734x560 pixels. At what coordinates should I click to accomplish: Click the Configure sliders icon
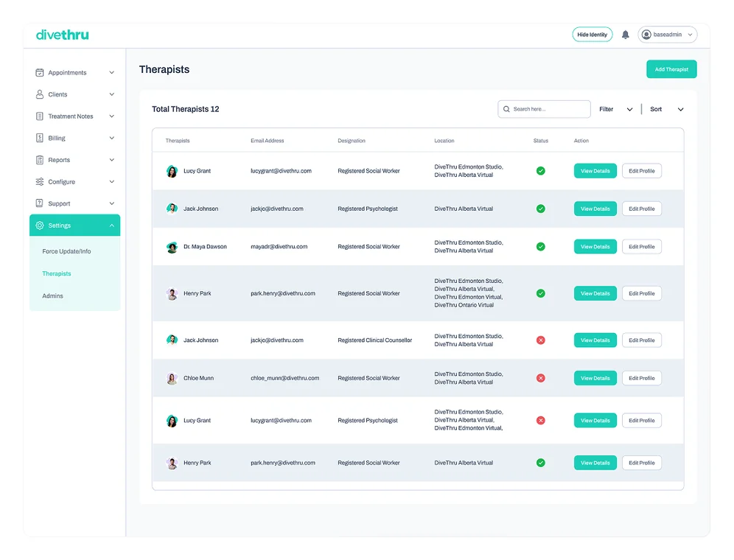(x=40, y=182)
